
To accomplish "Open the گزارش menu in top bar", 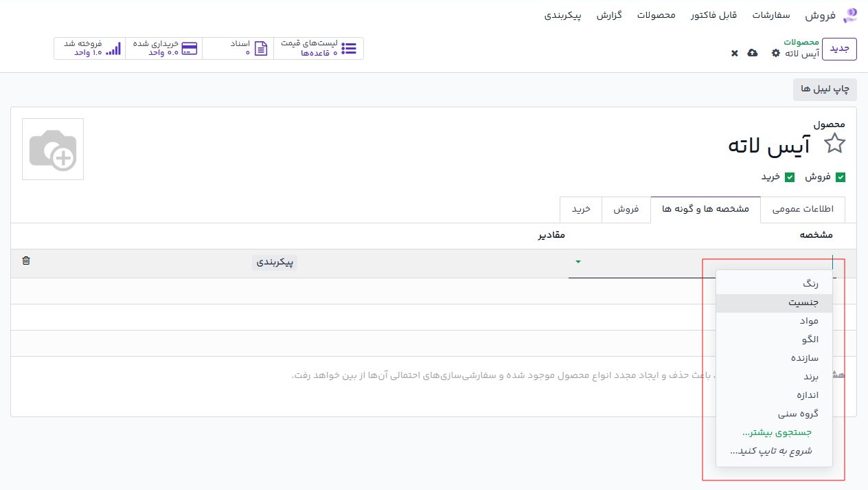I will click(609, 15).
